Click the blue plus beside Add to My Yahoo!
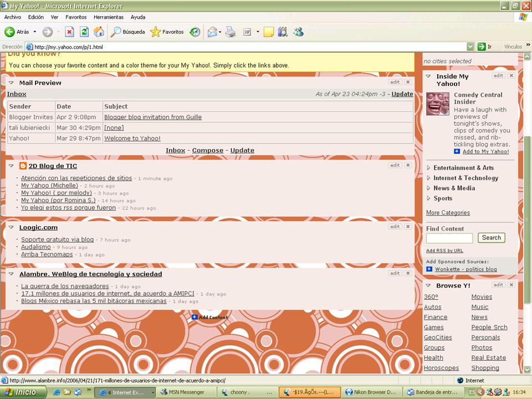Viewport: 532px width, 399px height. coord(457,151)
